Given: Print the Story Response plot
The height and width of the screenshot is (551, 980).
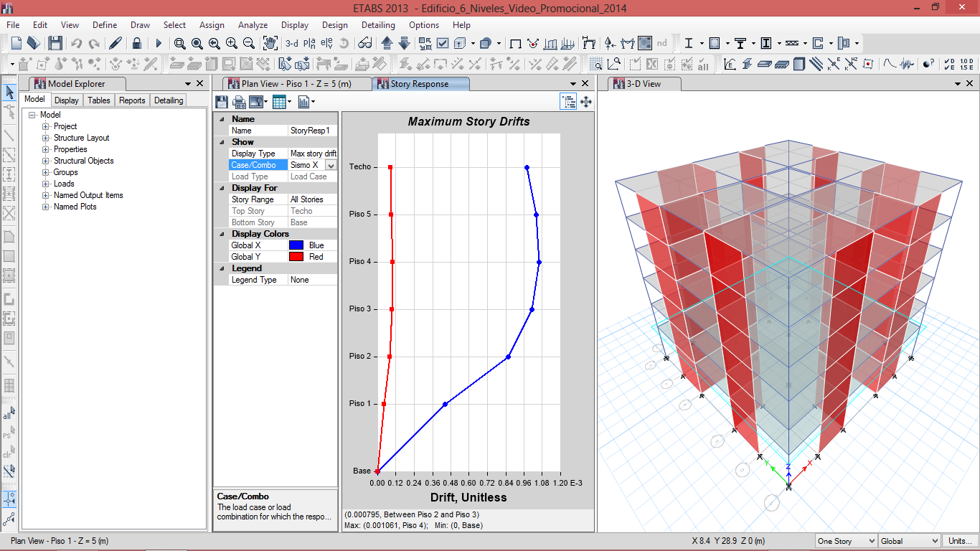Looking at the screenshot, I should (x=239, y=102).
